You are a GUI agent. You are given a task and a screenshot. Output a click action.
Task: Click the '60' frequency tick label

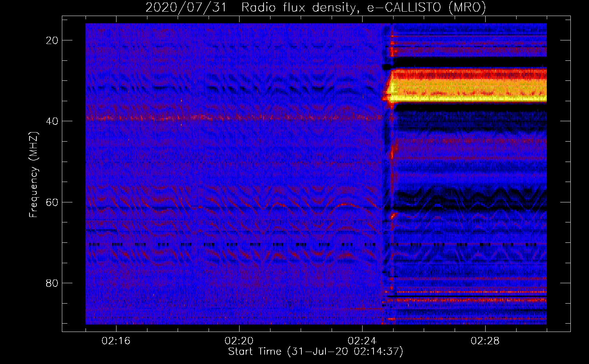click(52, 202)
